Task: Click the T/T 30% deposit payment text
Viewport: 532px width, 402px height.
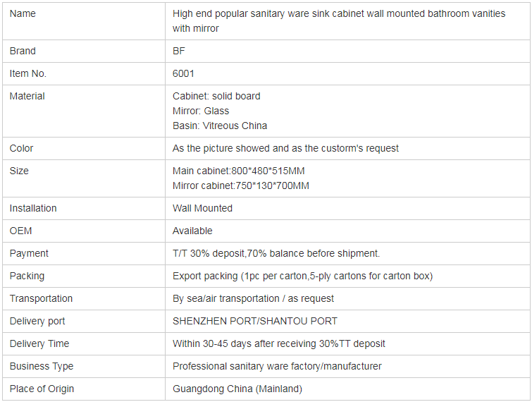Action: 276,253
